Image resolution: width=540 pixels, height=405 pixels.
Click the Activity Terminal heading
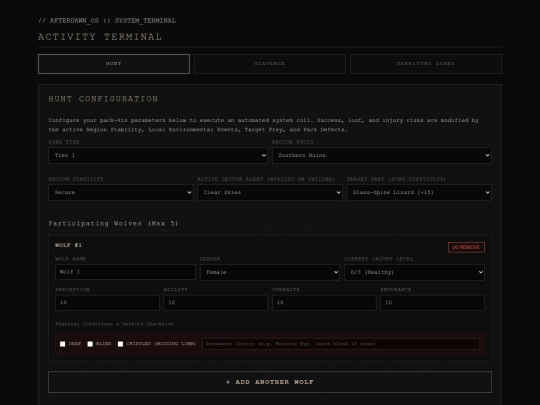100,37
